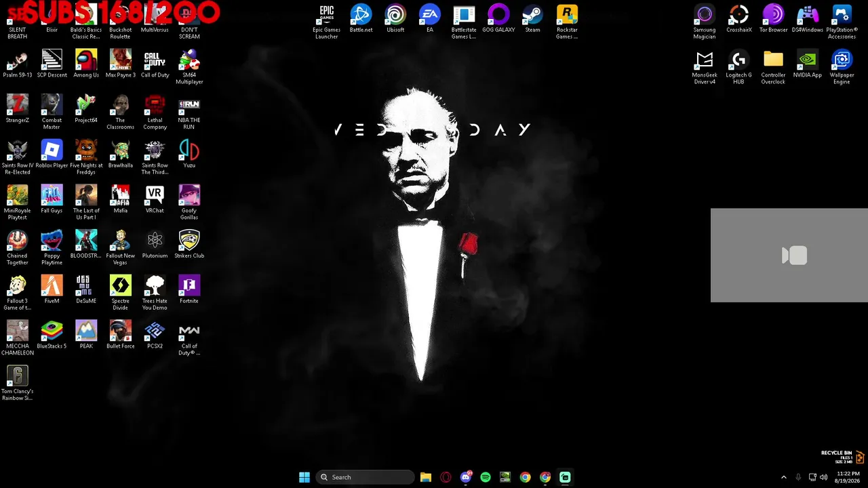Viewport: 868px width, 488px height.
Task: Open File Explorer from the taskbar
Action: click(426, 477)
